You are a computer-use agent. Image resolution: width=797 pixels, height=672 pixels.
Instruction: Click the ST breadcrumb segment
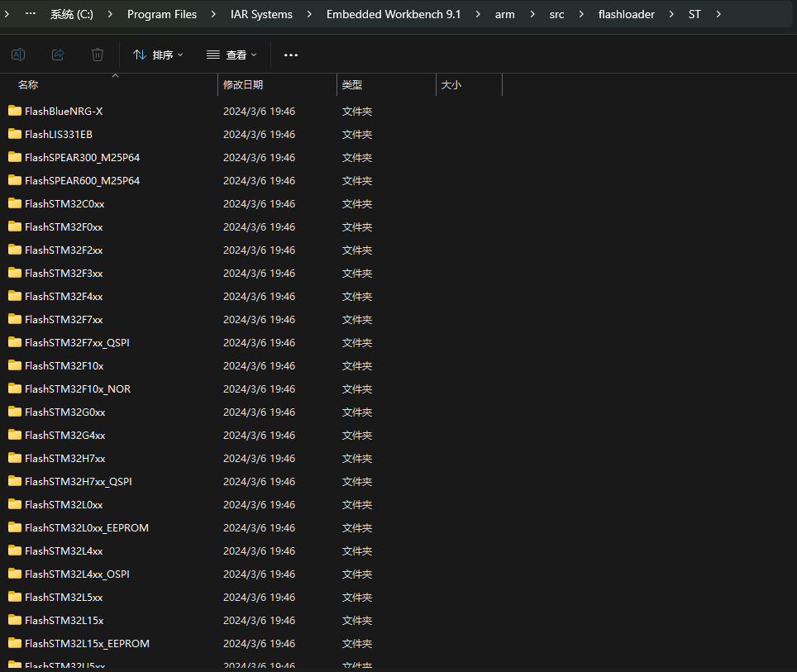coord(694,14)
